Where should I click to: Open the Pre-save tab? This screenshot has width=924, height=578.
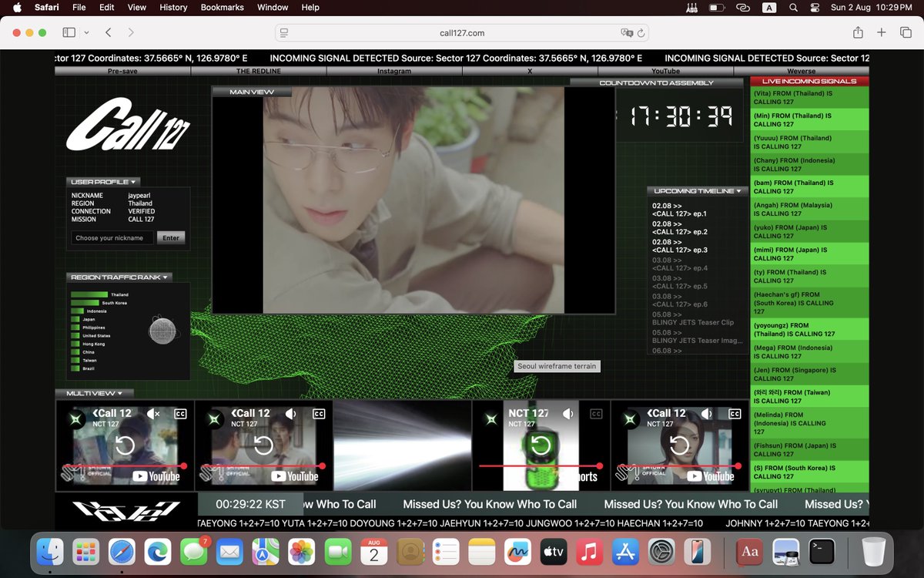(122, 71)
